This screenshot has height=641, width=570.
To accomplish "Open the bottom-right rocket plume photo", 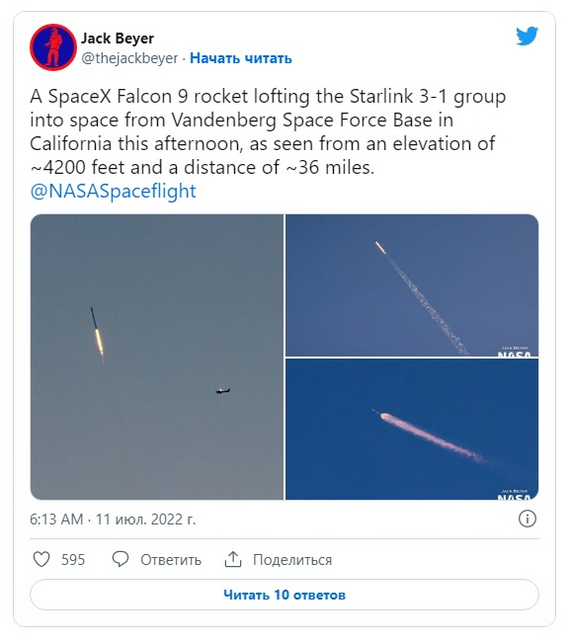I will tap(412, 429).
